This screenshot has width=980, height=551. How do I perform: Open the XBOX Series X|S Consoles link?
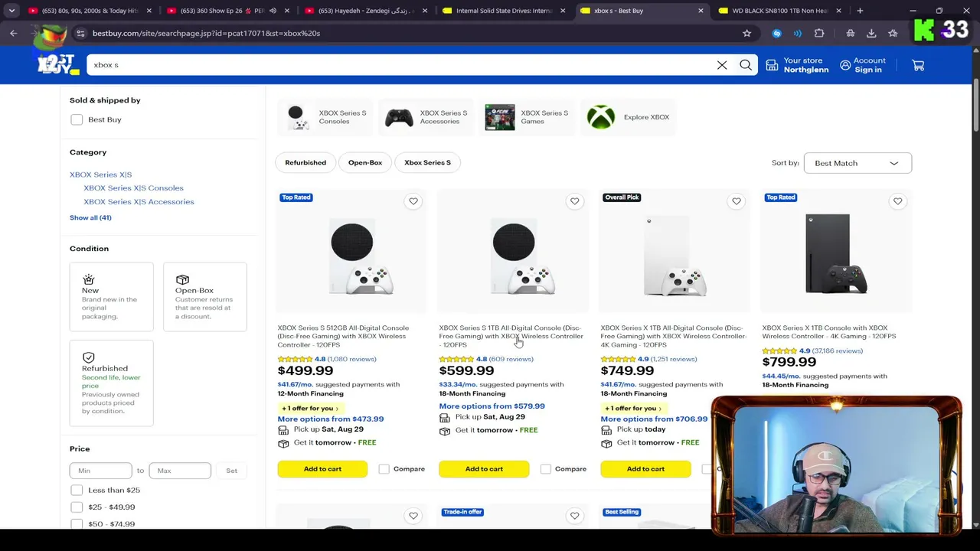point(133,188)
